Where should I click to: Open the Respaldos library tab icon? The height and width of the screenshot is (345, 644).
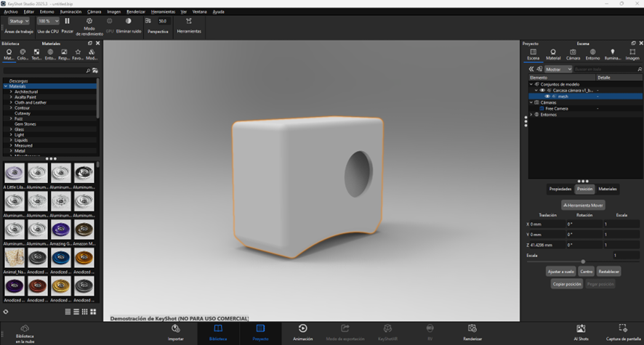click(x=64, y=52)
